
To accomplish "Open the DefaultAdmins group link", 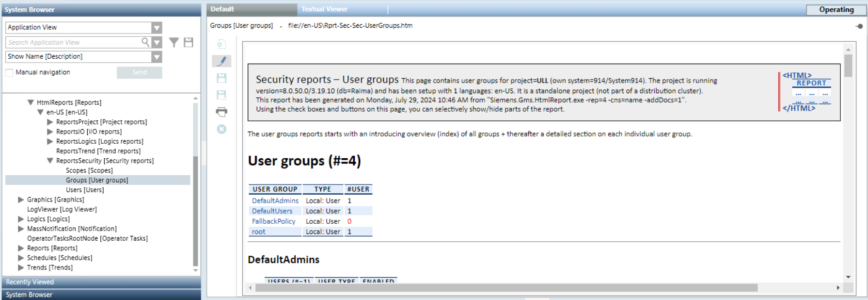I will pos(275,200).
